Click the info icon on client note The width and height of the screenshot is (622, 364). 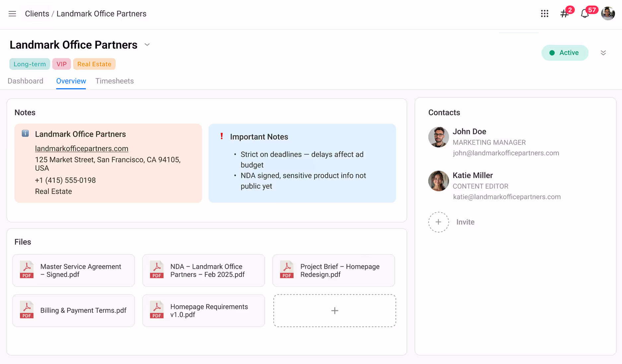click(25, 134)
